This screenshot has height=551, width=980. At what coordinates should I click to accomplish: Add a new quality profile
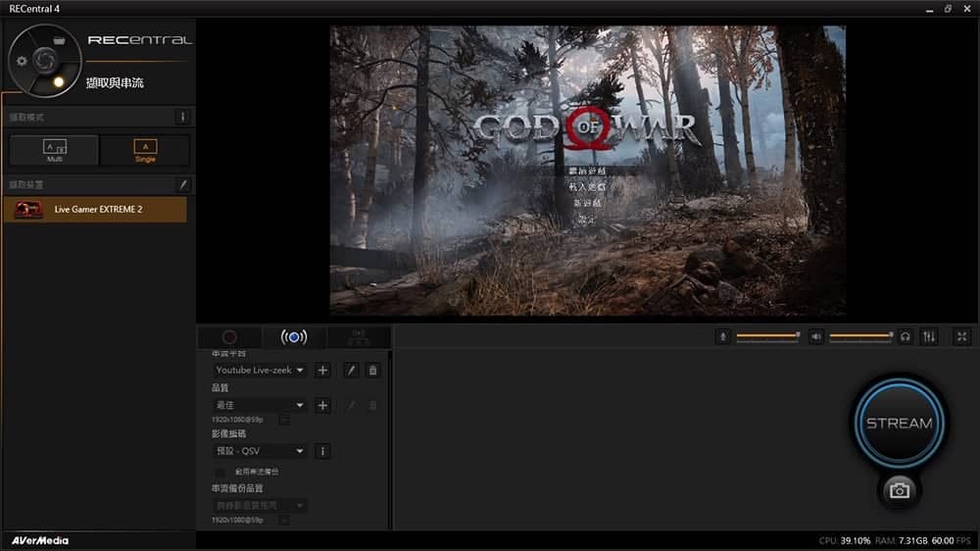pyautogui.click(x=322, y=405)
